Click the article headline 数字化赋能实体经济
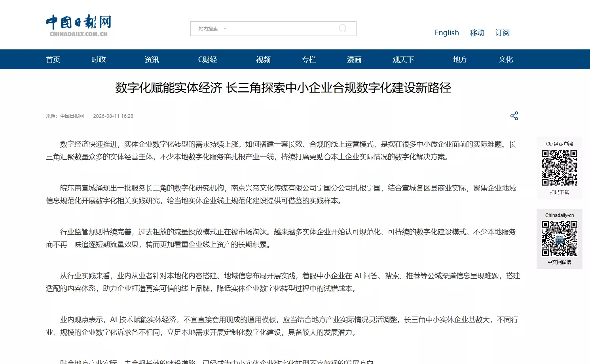The image size is (590, 364). click(283, 88)
